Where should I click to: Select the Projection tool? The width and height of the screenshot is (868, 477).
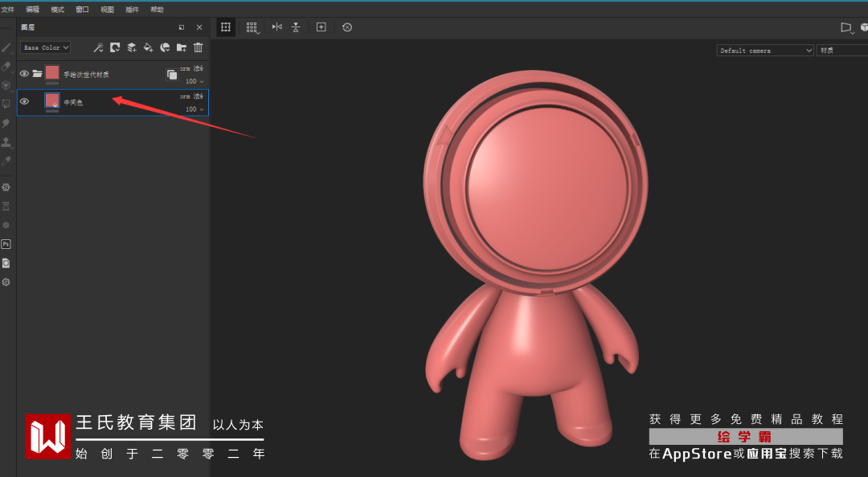[6, 85]
